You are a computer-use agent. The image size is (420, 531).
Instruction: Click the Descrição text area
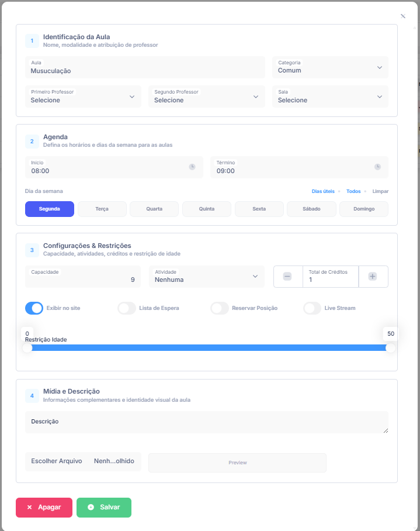207,422
